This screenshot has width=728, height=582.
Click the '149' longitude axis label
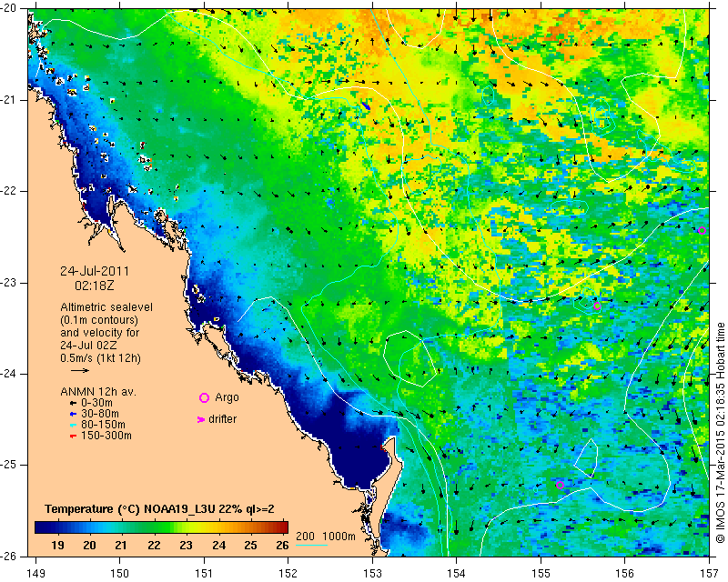pos(35,574)
